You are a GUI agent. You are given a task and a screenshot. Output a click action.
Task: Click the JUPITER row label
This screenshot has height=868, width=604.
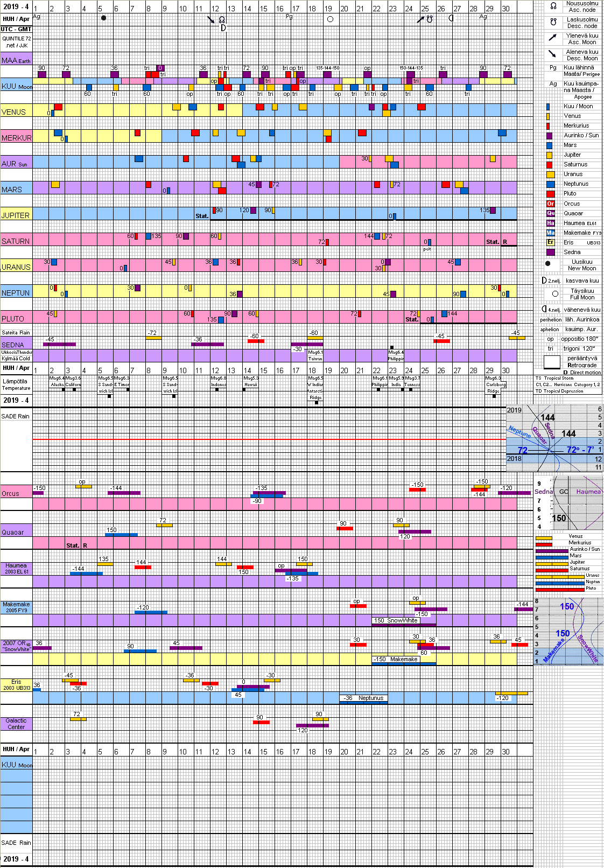pos(16,215)
